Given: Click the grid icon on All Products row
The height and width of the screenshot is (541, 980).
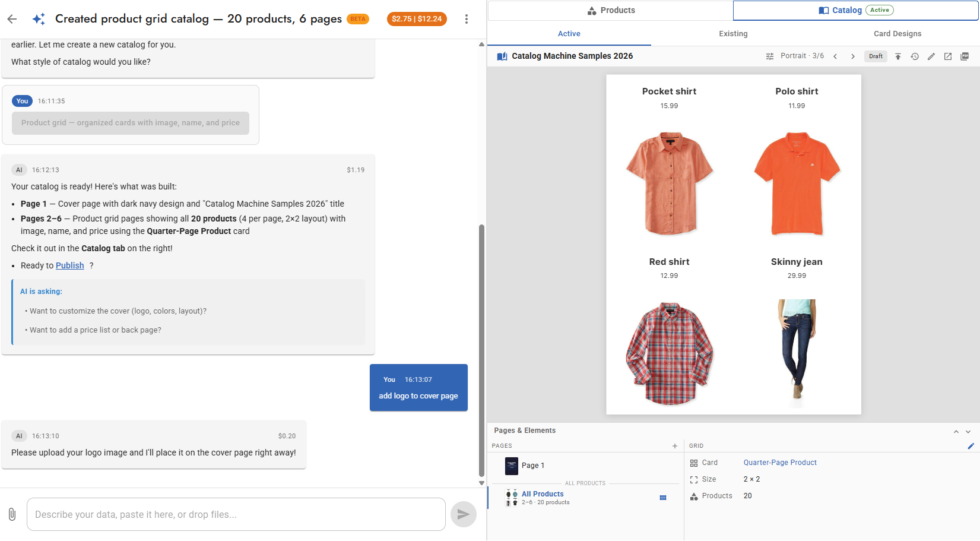Looking at the screenshot, I should click(x=663, y=497).
